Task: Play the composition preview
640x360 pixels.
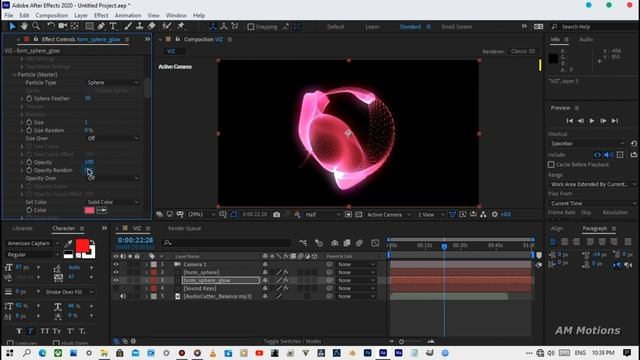Action: pyautogui.click(x=592, y=120)
